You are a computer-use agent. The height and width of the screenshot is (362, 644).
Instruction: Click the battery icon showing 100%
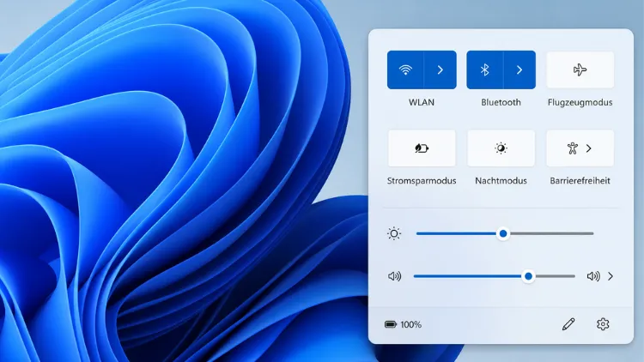(391, 324)
